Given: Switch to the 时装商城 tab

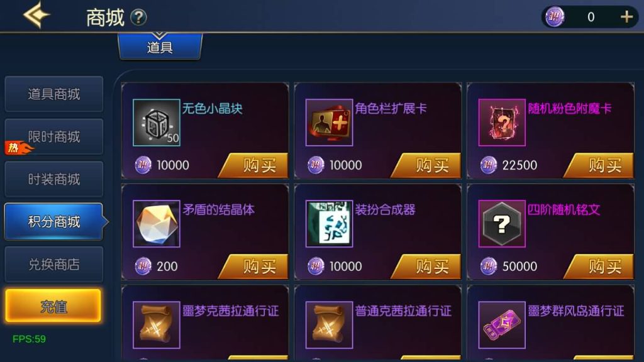Looking at the screenshot, I should pos(54,179).
